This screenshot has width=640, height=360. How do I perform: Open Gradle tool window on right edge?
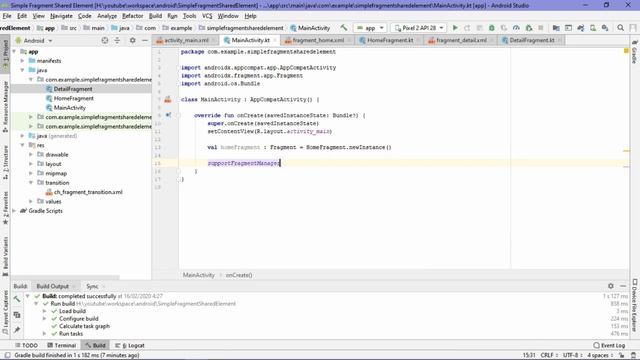tap(635, 52)
